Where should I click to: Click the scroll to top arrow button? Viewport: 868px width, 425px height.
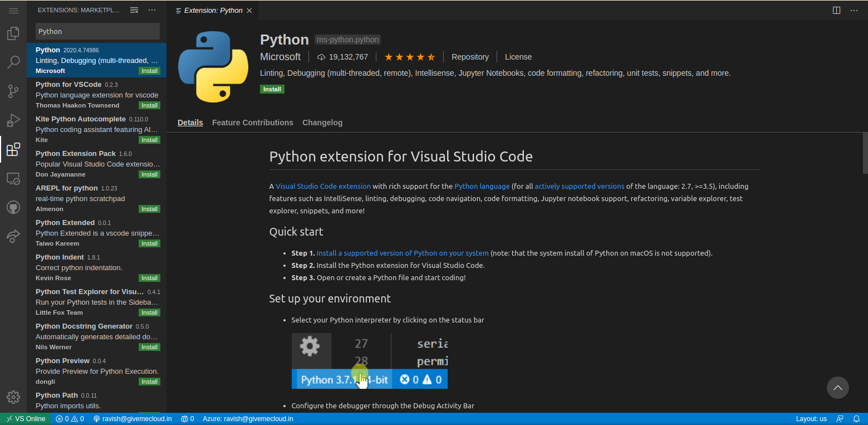coord(837,388)
